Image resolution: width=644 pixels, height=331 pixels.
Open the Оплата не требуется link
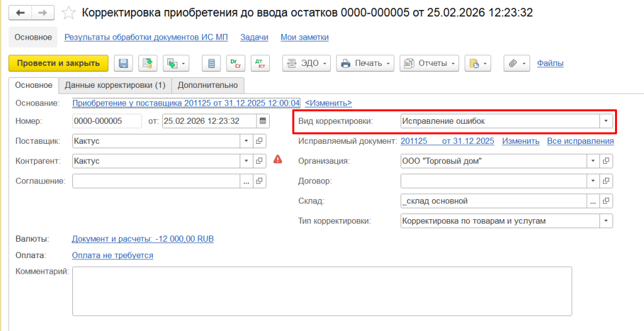click(x=113, y=255)
